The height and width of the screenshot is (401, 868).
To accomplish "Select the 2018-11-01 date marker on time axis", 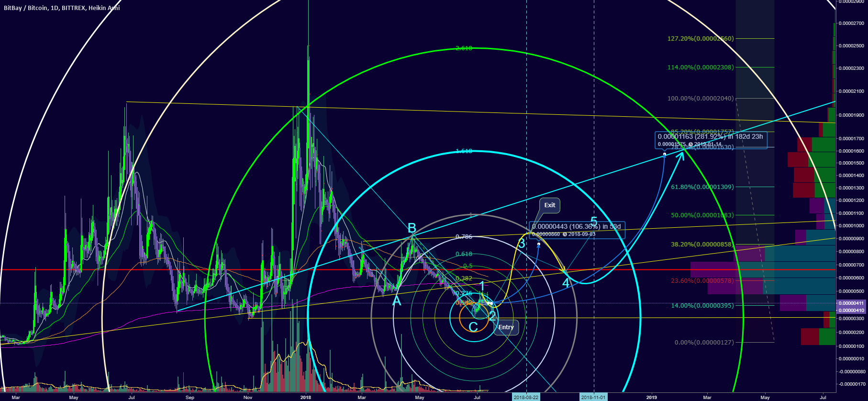I will [593, 397].
